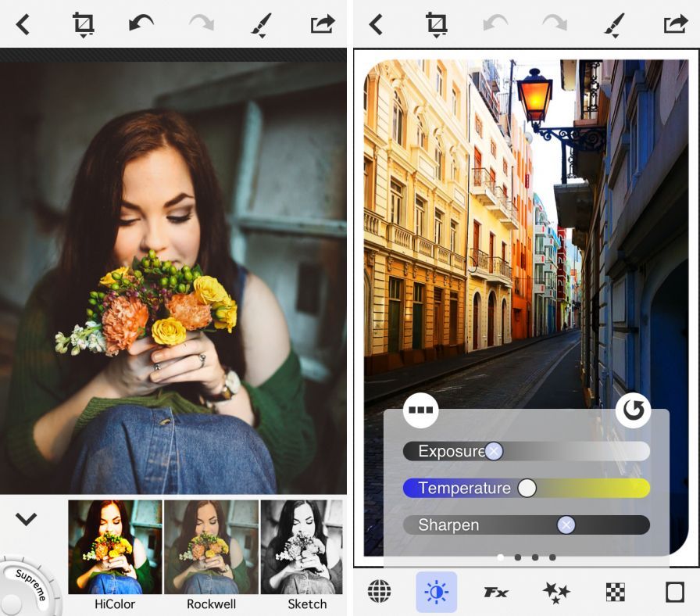Open the checkerboard texture icon
The image size is (700, 616).
click(x=616, y=593)
